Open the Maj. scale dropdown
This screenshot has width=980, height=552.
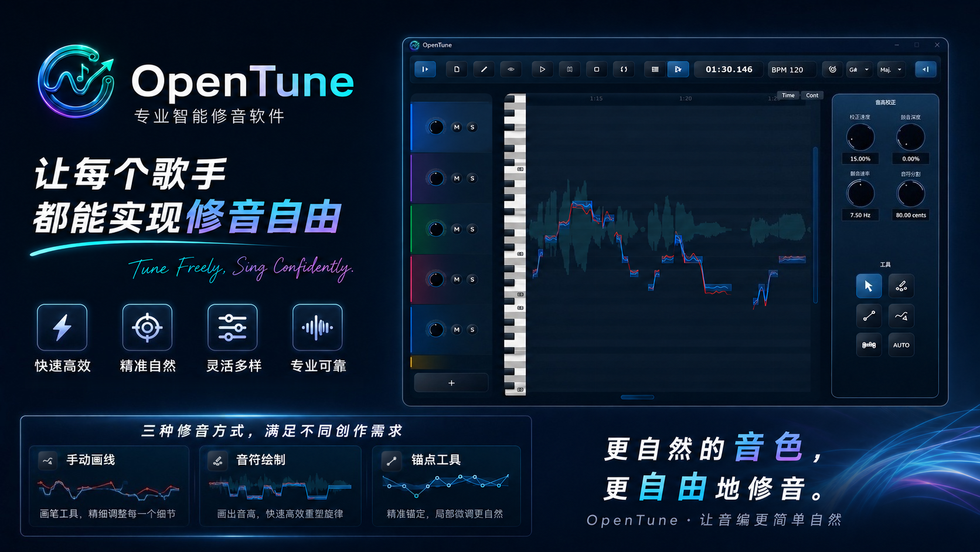891,69
